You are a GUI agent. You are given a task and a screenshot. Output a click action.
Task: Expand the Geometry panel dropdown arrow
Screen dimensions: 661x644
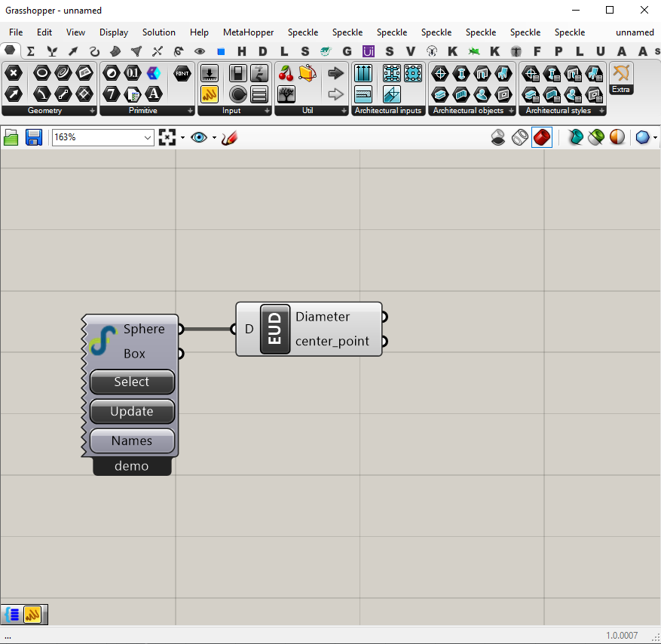[92, 111]
